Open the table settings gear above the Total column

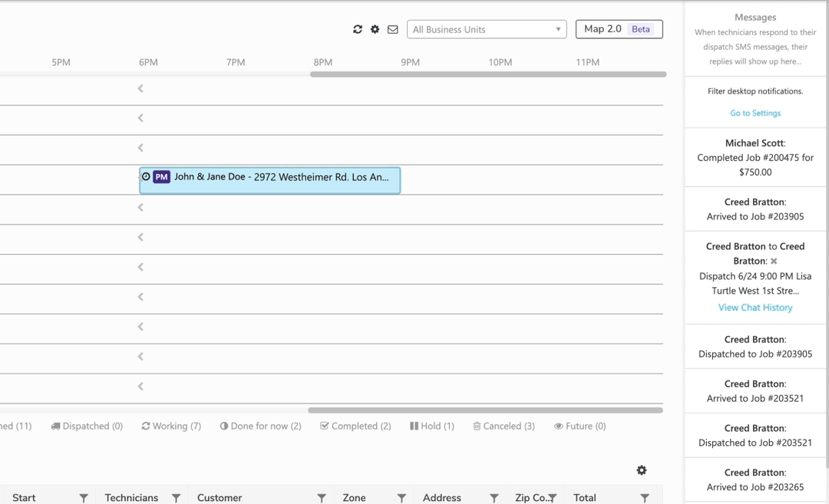[x=641, y=470]
